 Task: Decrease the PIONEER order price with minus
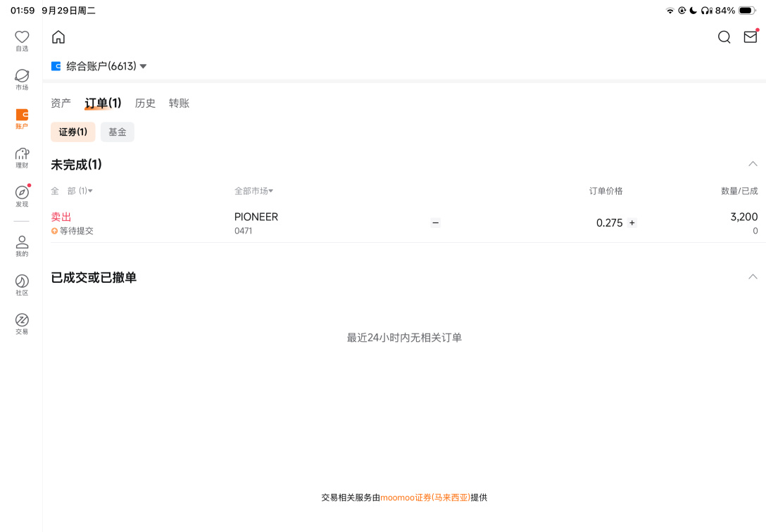coord(435,223)
